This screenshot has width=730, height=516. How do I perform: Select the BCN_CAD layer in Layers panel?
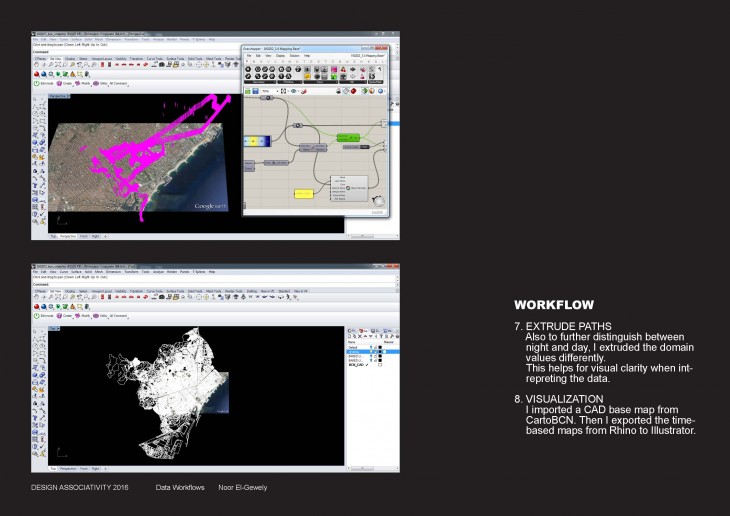[x=354, y=365]
